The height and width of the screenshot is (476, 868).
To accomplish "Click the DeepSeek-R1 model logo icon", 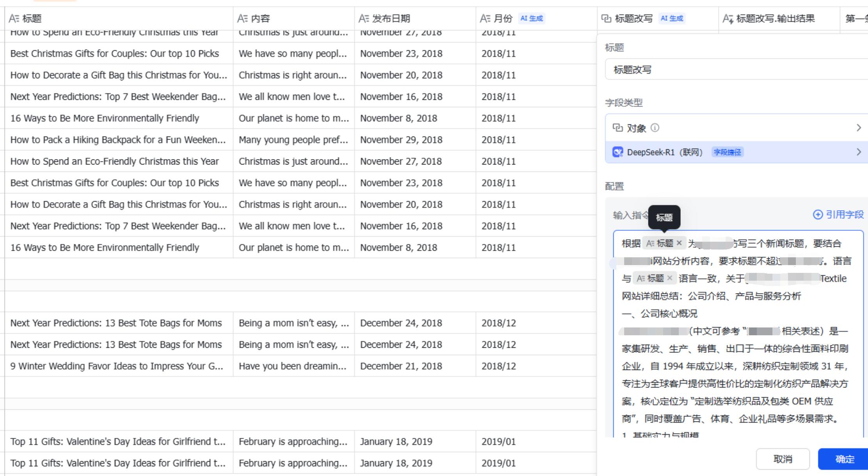I will pyautogui.click(x=618, y=152).
